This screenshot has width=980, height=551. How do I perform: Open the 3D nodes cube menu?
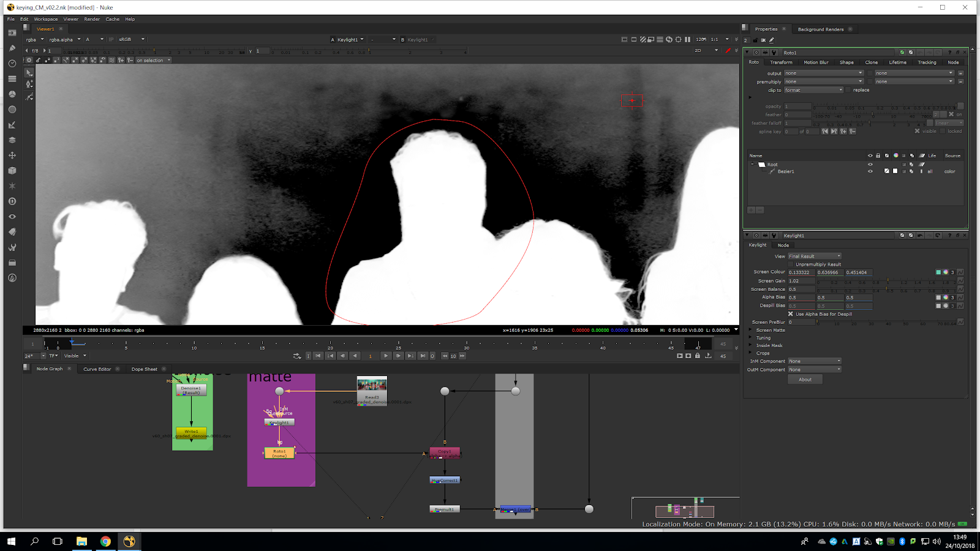pos(12,171)
